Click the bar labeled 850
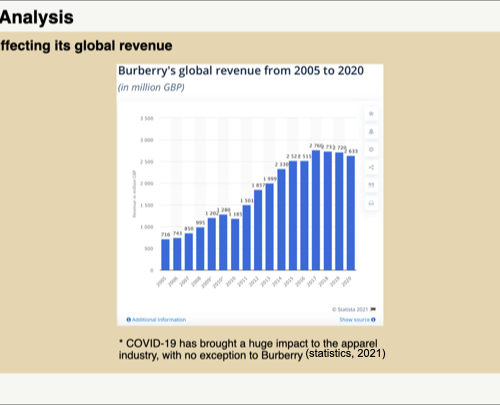This screenshot has width=500, height=405. [x=189, y=252]
